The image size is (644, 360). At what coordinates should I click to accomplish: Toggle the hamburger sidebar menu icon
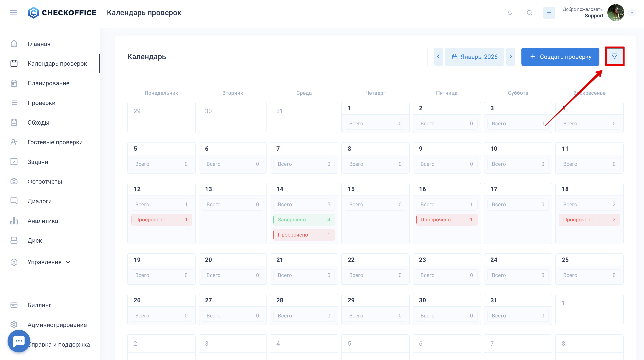click(x=13, y=12)
